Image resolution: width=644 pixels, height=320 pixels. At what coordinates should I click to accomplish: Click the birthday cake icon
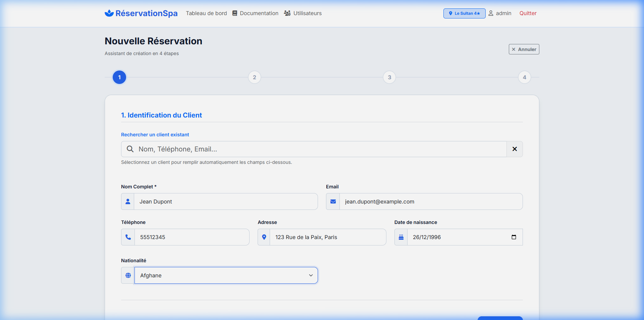(x=401, y=237)
